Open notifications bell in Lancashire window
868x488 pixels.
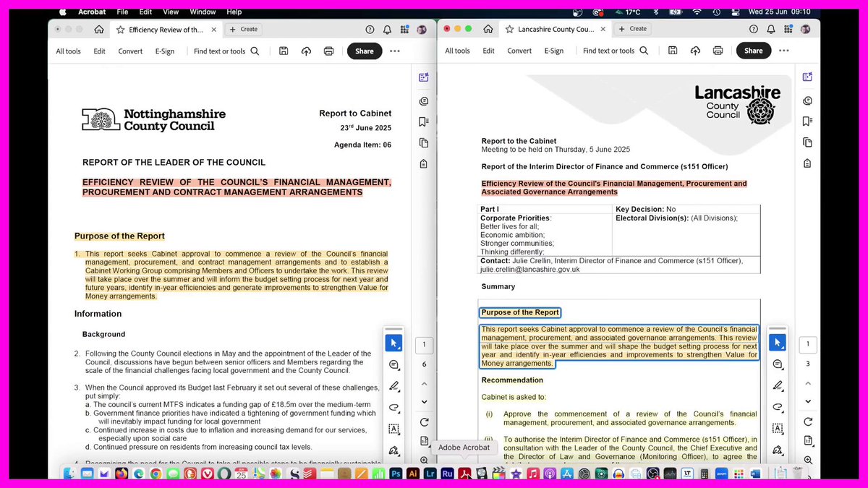pos(771,29)
